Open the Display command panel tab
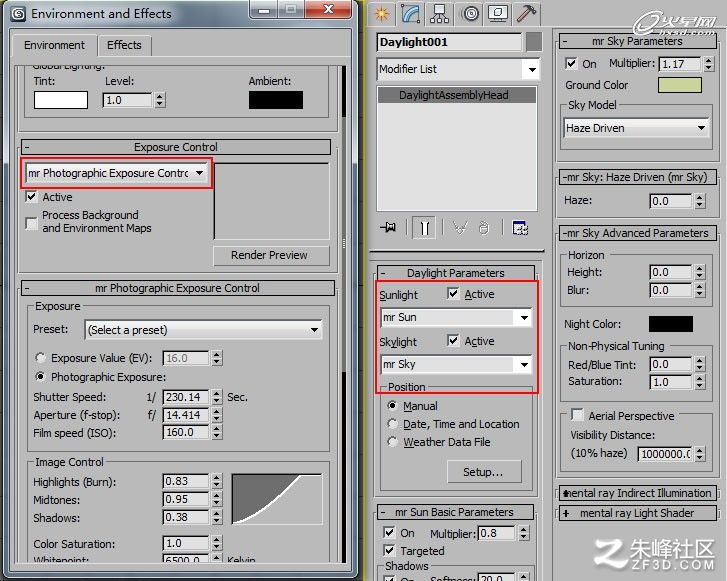727x581 pixels. [498, 14]
